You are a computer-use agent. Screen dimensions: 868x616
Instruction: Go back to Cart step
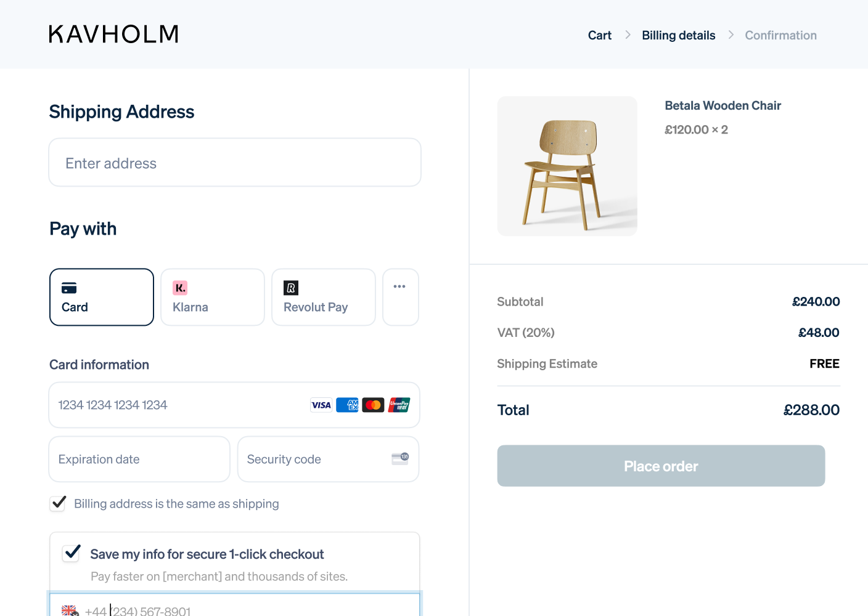click(x=599, y=35)
